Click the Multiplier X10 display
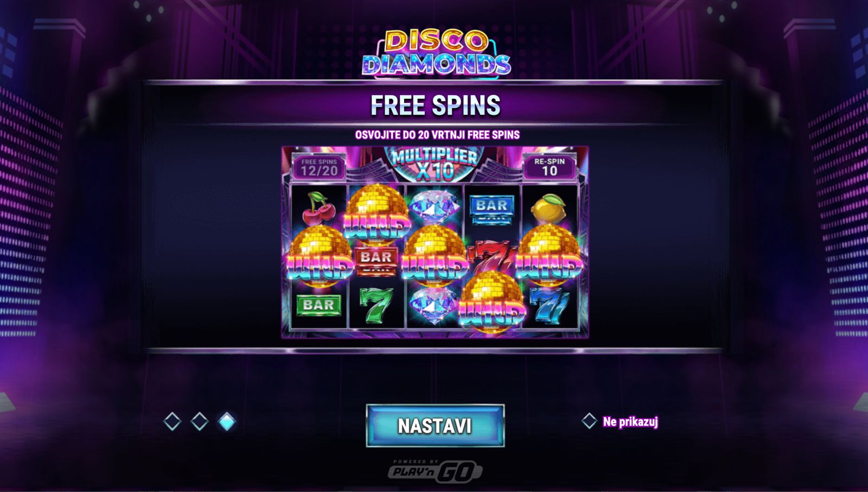This screenshot has width=868, height=492. (435, 163)
